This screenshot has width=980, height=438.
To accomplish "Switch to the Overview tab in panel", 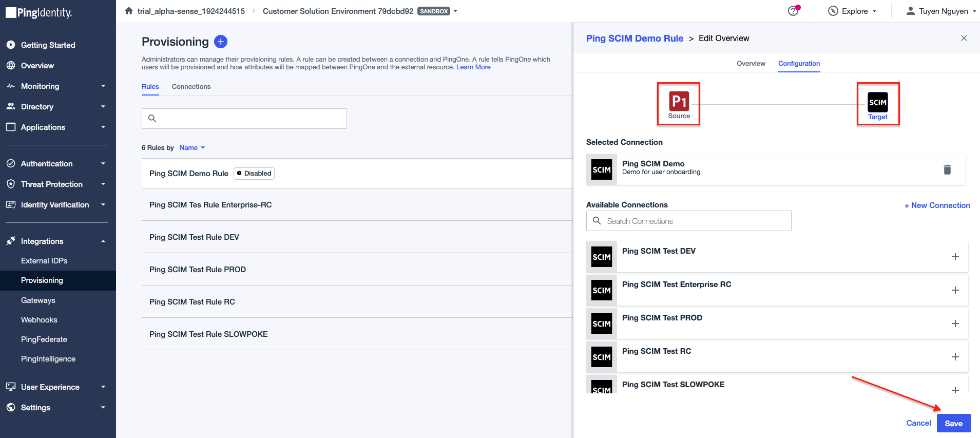I will 751,64.
